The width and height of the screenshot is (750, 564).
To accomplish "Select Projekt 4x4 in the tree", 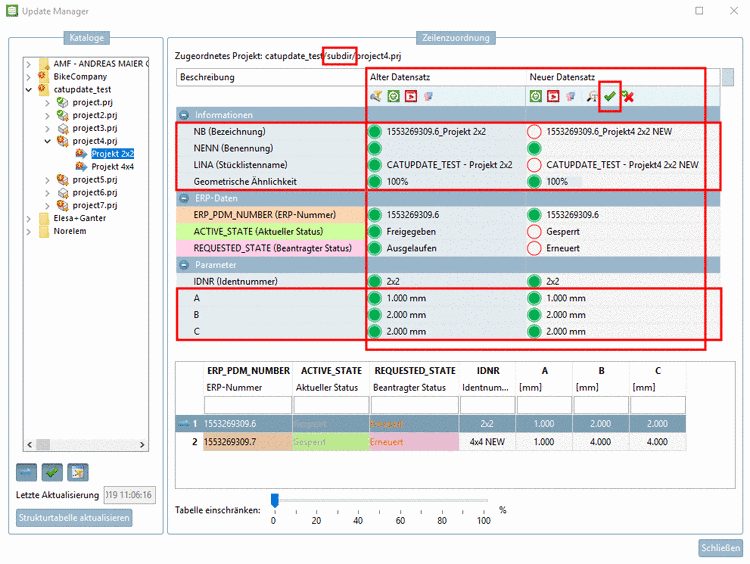I will click(x=112, y=166).
